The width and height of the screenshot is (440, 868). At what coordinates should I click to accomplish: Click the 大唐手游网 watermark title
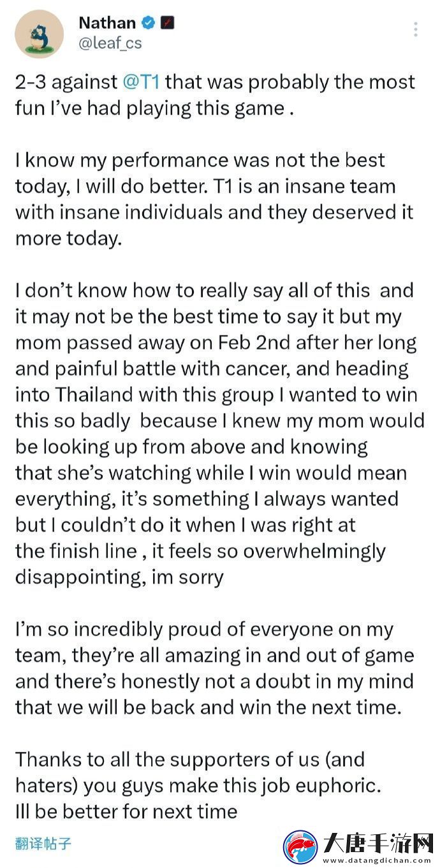[x=377, y=842]
